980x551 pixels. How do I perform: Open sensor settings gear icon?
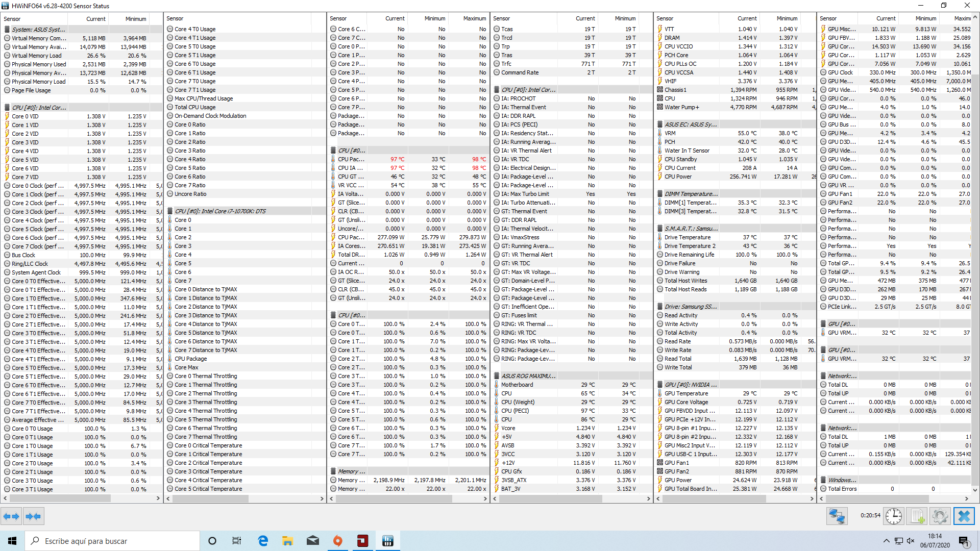tap(940, 516)
